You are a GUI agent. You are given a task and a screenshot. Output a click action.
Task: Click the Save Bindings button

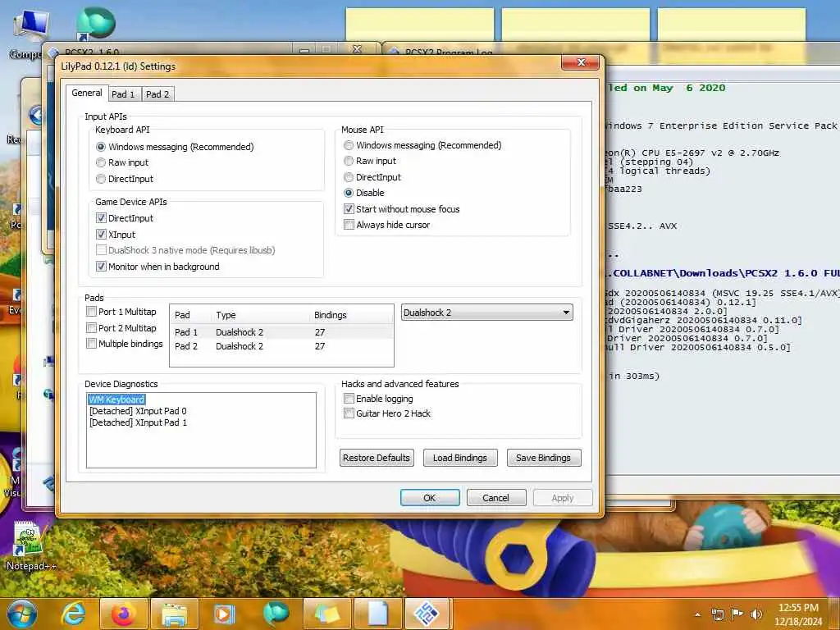[x=544, y=458]
